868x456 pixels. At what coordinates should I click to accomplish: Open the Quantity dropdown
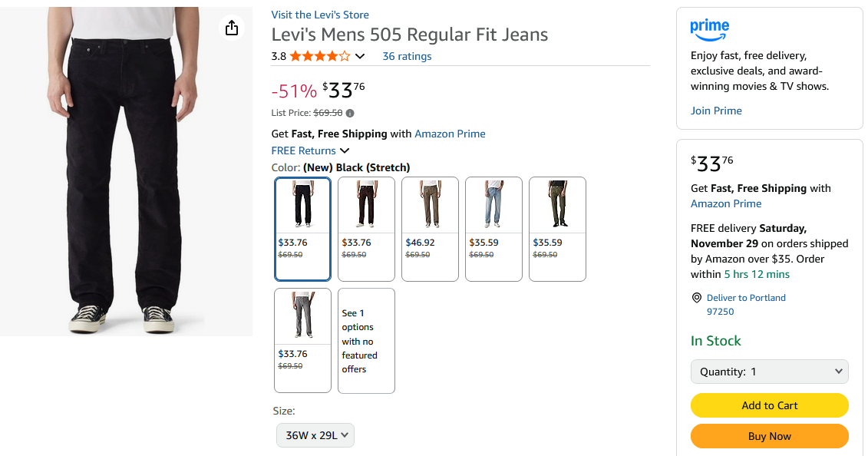(769, 372)
